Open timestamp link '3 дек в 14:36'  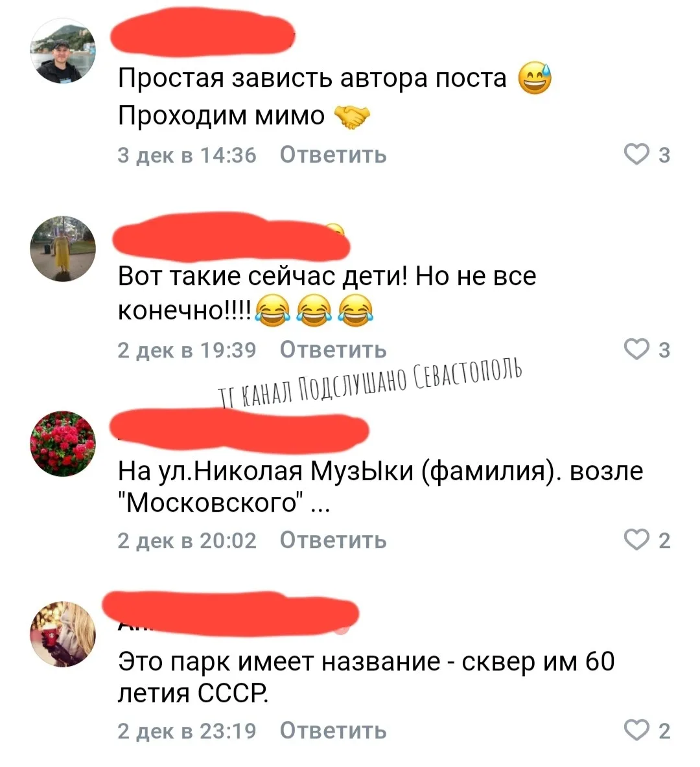point(187,155)
